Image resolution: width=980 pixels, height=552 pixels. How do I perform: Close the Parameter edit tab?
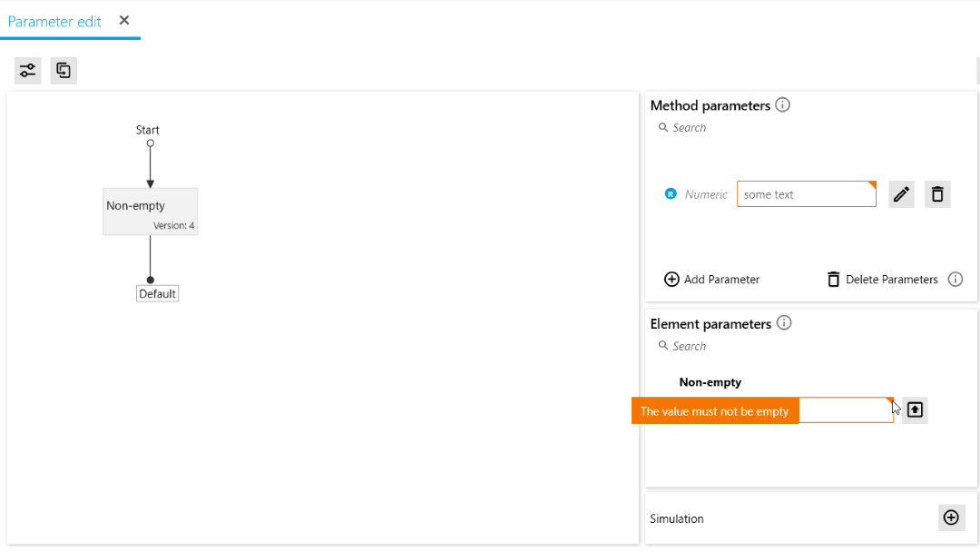(124, 20)
